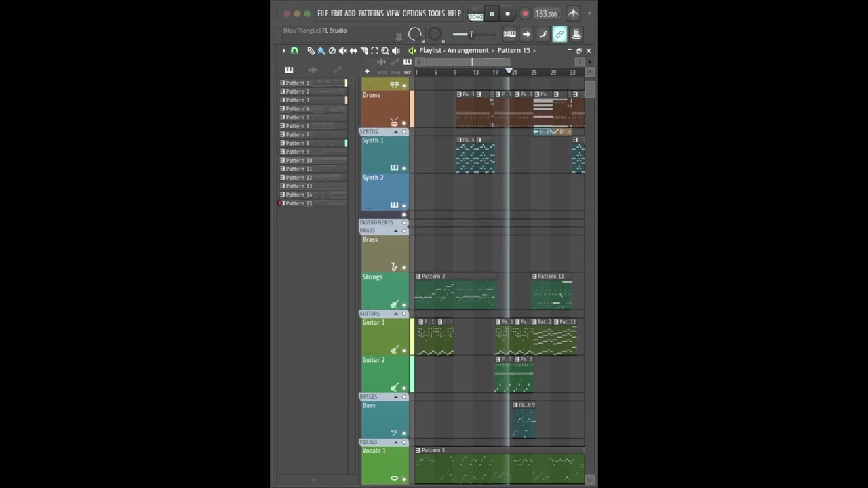Select the Paint brush tool
868x488 pixels.
coord(321,51)
